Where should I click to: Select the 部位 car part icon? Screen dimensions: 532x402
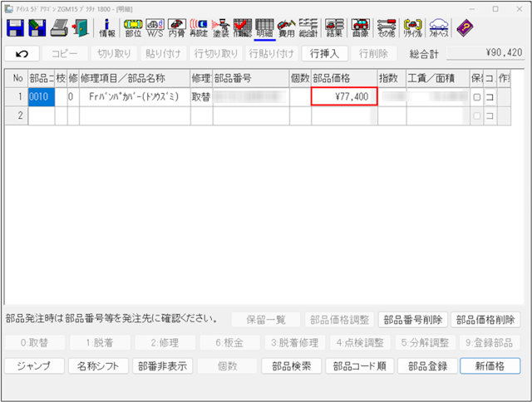tap(132, 27)
